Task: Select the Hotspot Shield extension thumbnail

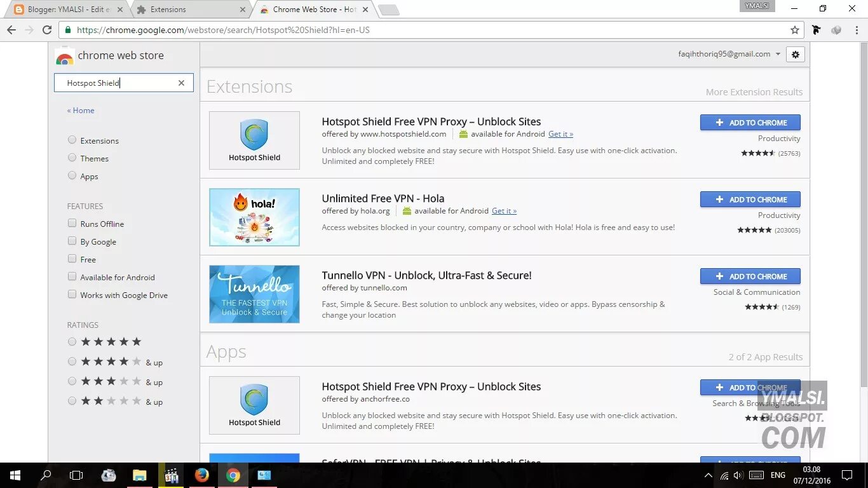Action: [254, 140]
